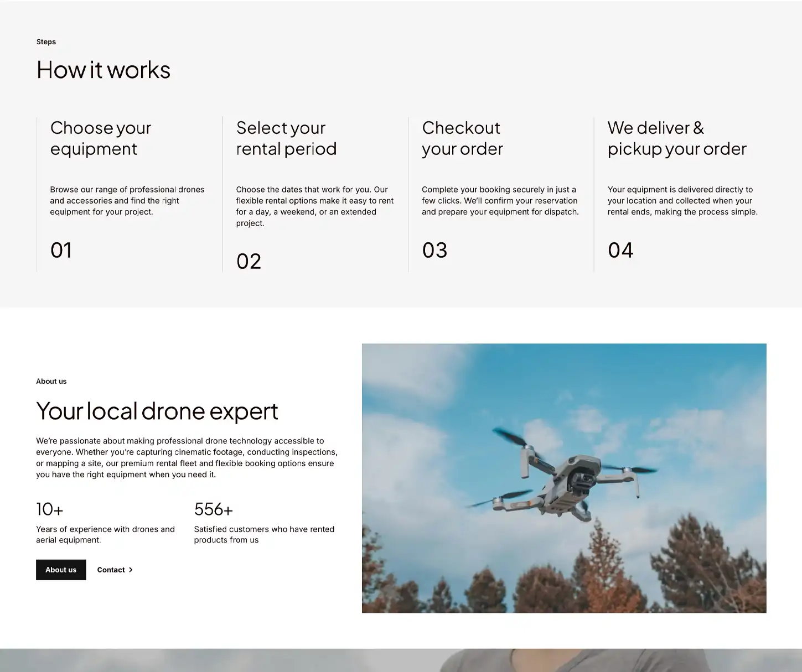This screenshot has height=672, width=802.
Task: Click the '10+' statistic
Action: (50, 509)
